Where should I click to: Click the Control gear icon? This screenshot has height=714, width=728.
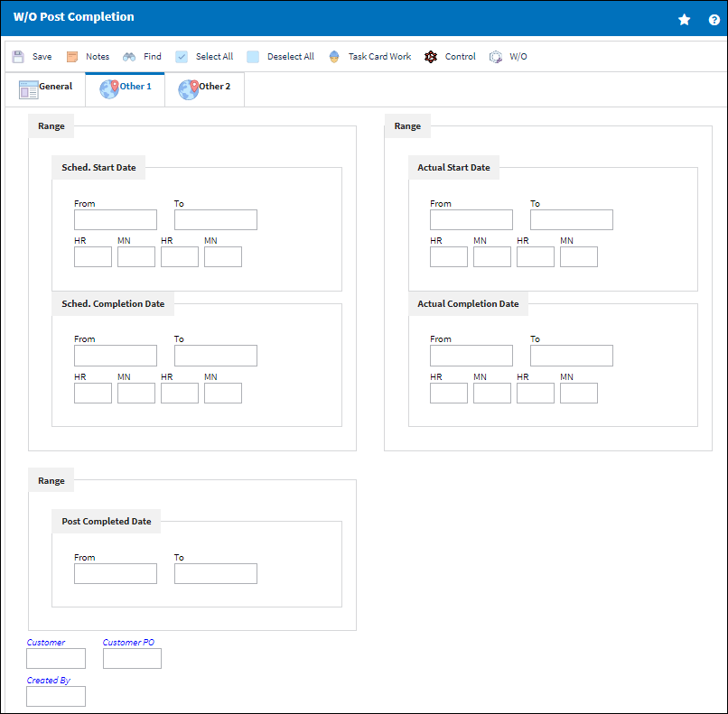(431, 57)
